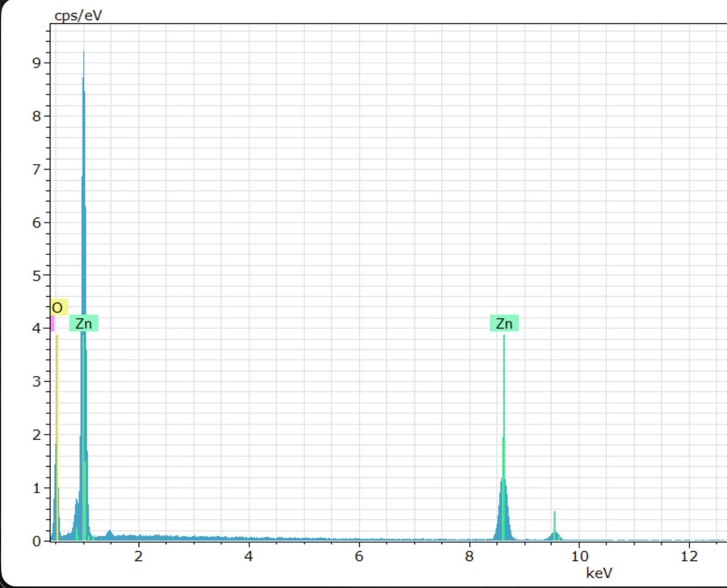The height and width of the screenshot is (588, 727).
Task: Click the yellow oxygen emission line marker
Action: (57, 437)
